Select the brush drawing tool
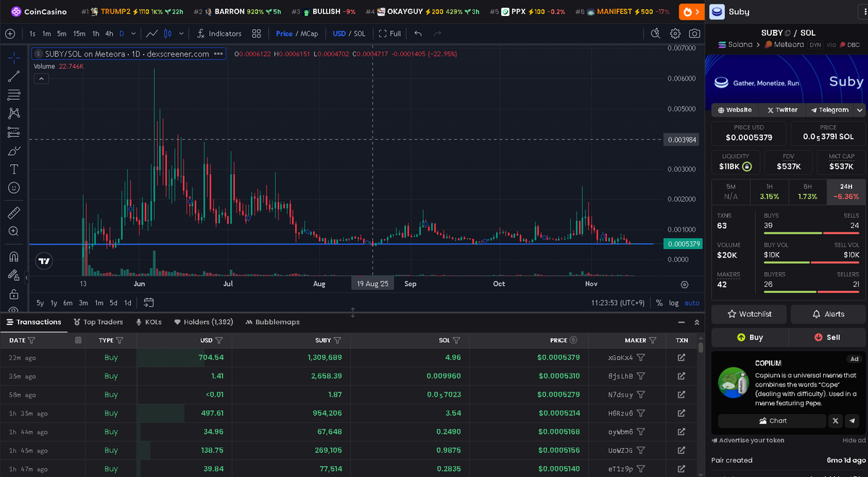 click(x=14, y=151)
